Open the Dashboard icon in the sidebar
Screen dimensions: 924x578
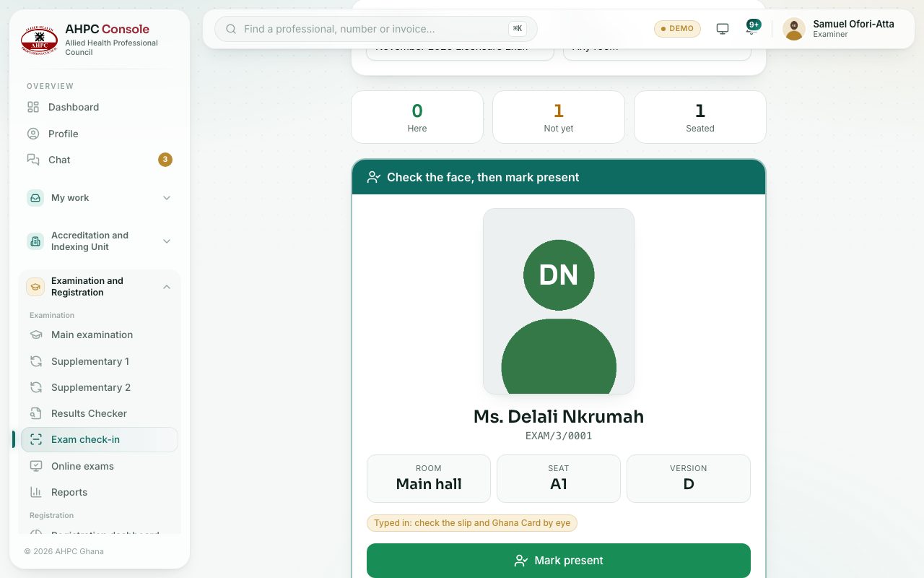33,107
